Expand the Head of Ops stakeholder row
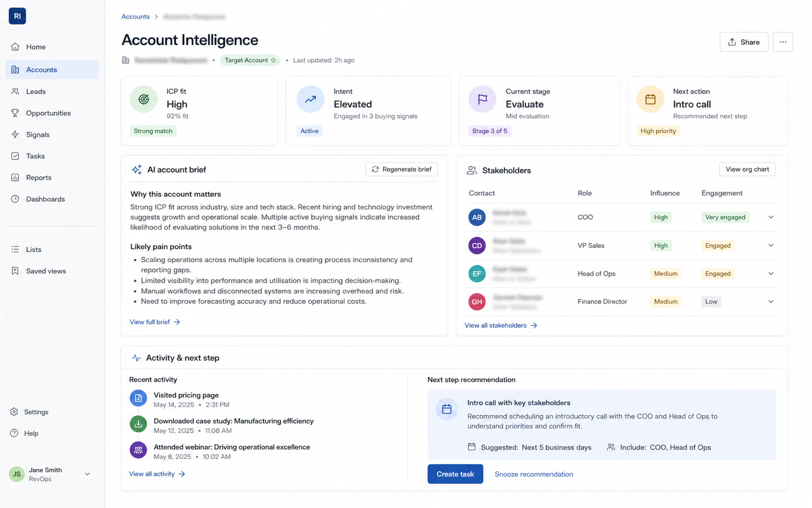Screen dimensions: 812x508 click(x=771, y=273)
